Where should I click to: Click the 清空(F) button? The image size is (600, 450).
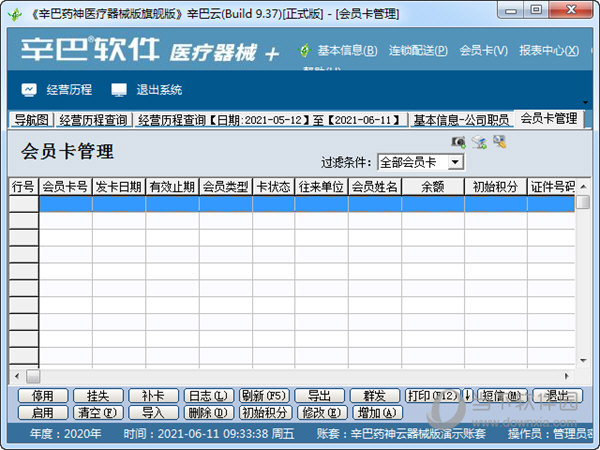(x=98, y=412)
